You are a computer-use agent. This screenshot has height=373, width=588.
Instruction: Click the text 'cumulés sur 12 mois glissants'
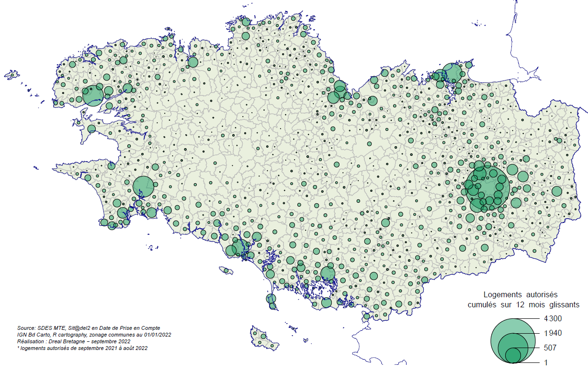point(523,304)
